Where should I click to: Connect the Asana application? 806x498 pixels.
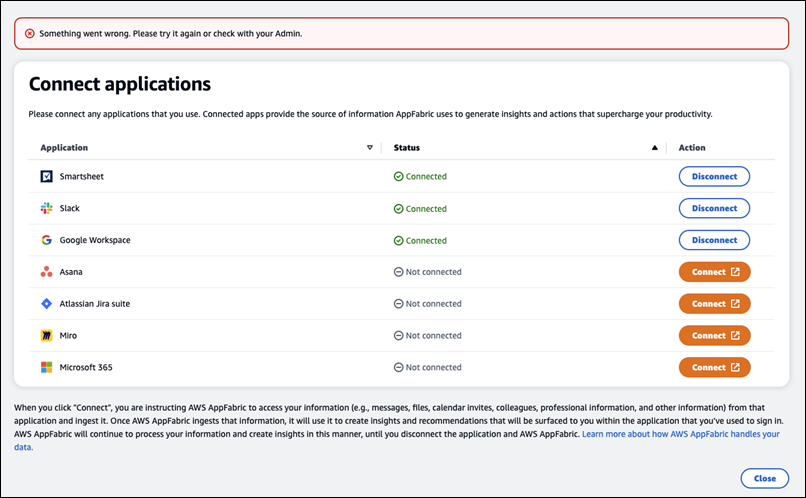point(714,272)
